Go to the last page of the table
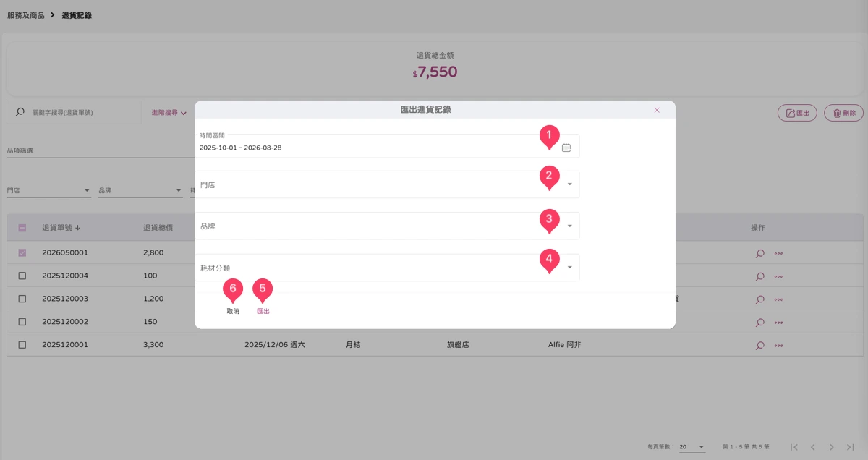 point(851,447)
